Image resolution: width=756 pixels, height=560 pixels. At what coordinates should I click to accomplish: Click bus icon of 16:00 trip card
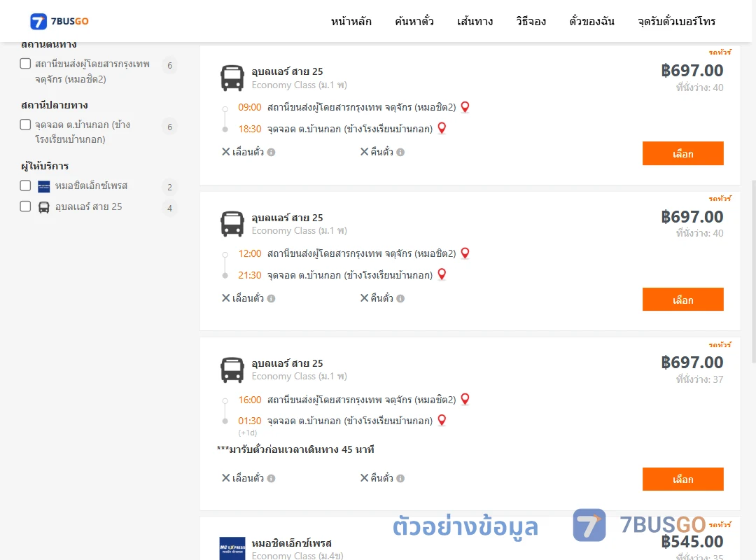tap(232, 370)
